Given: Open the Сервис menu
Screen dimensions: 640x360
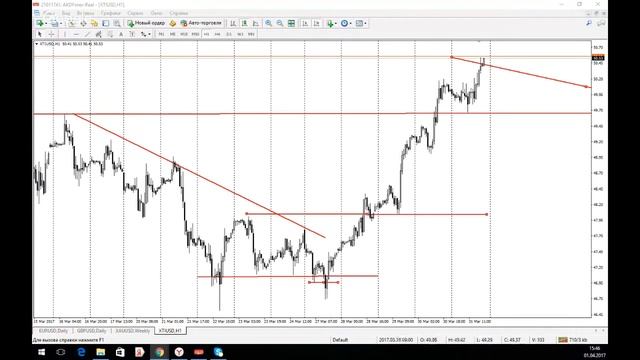Looking at the screenshot, I should [x=135, y=13].
